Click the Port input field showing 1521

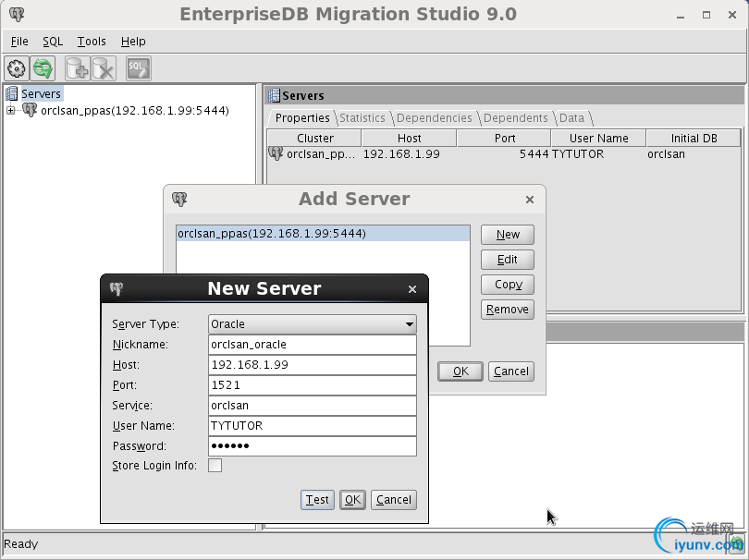tap(313, 385)
